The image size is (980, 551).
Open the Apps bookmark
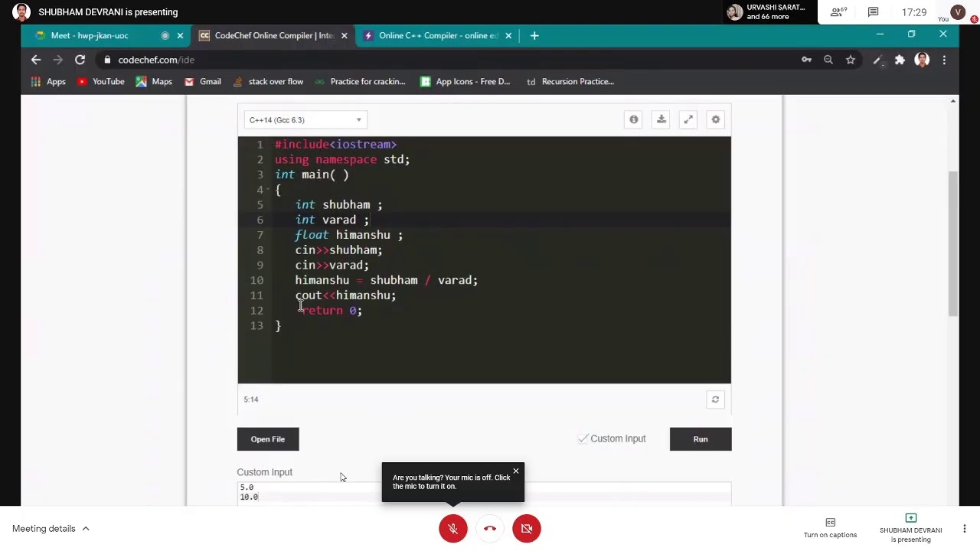pos(48,81)
